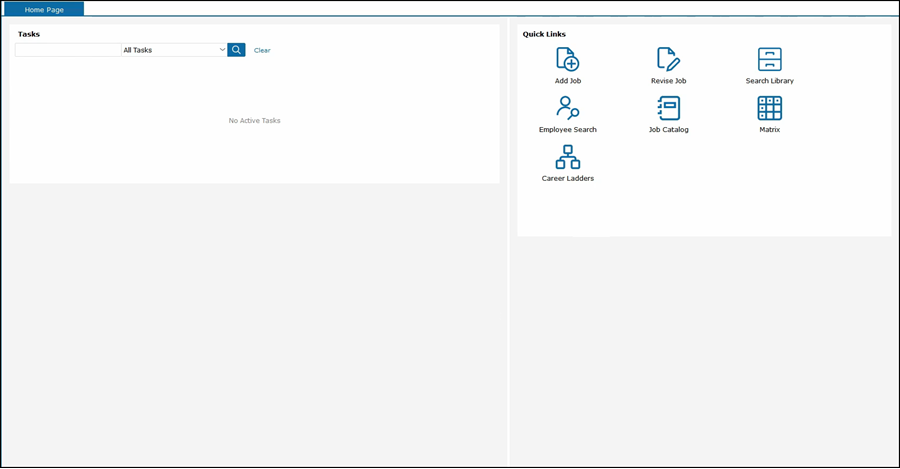Image resolution: width=900 pixels, height=469 pixels.
Task: Open the Revise Job pencil icon
Action: 668,59
